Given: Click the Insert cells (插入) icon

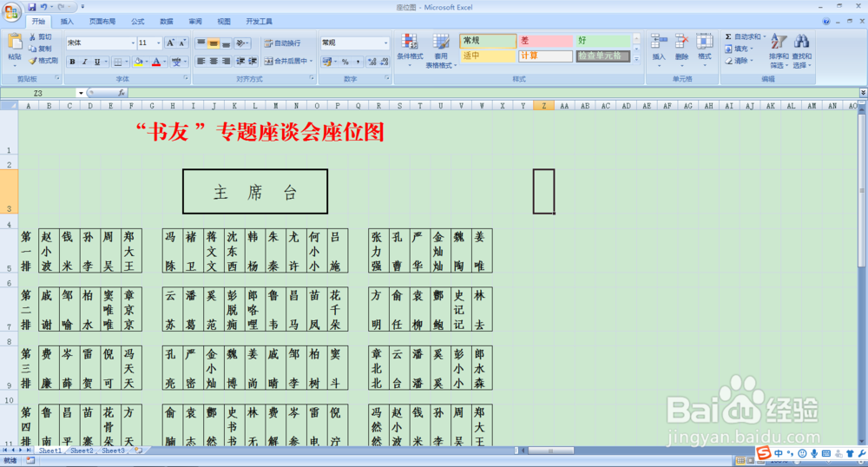Looking at the screenshot, I should (658, 42).
